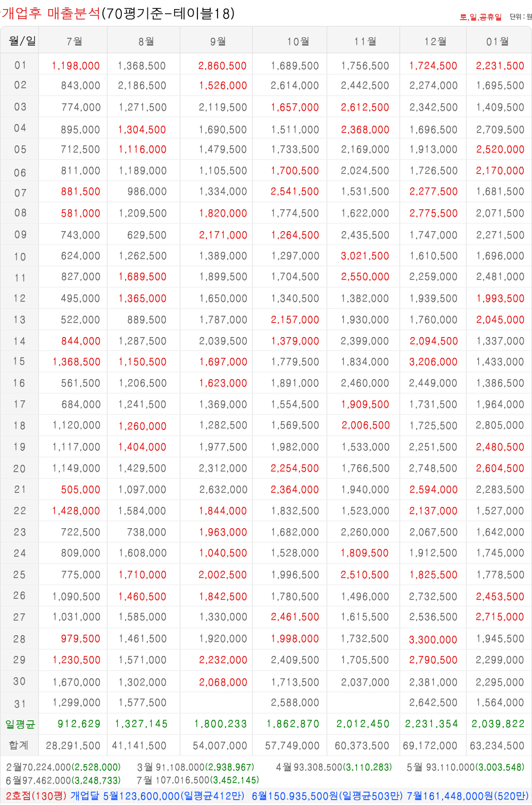
Task: Select the total 60,373,500
Action: 362,746
